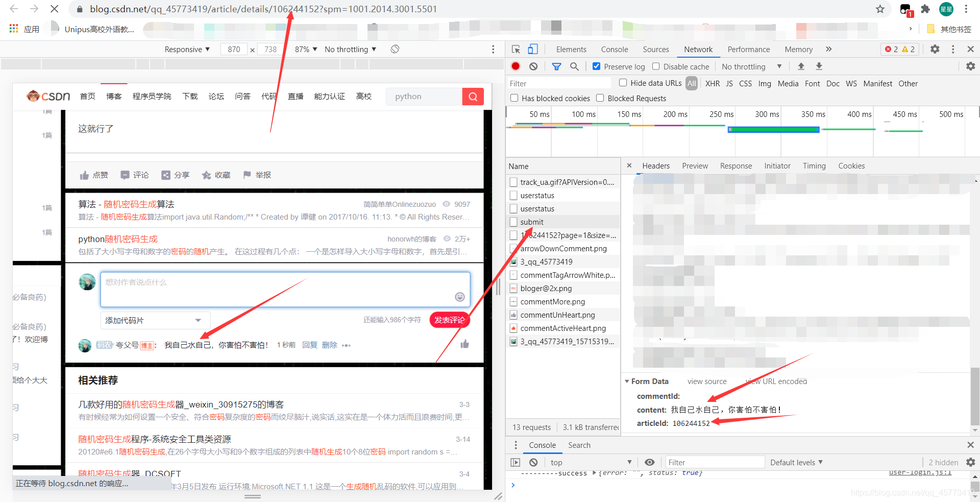The image size is (980, 502).
Task: Open console settings gear
Action: pos(970,462)
